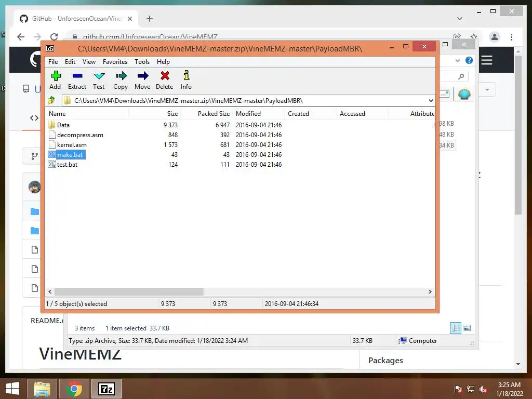Click the clock showing 3:25 AM
532x399 pixels.
pos(509,385)
